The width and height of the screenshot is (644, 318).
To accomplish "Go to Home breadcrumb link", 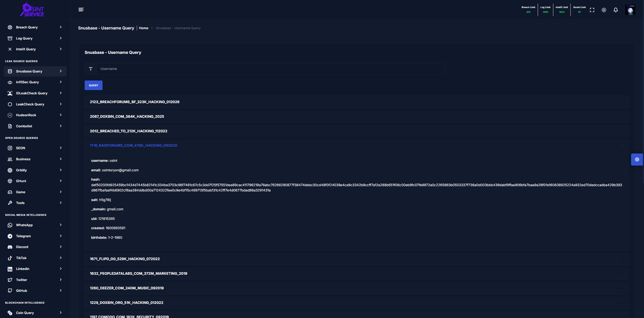I will [143, 28].
